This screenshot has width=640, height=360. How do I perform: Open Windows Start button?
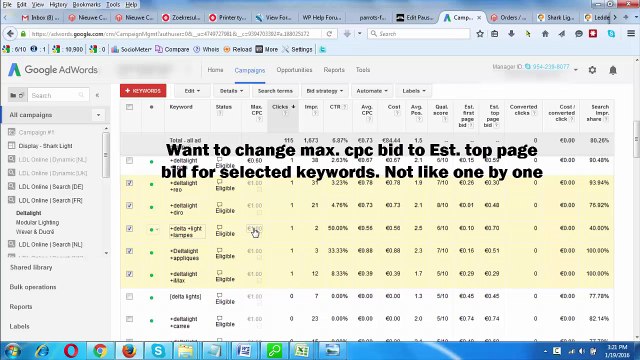pos(13,351)
